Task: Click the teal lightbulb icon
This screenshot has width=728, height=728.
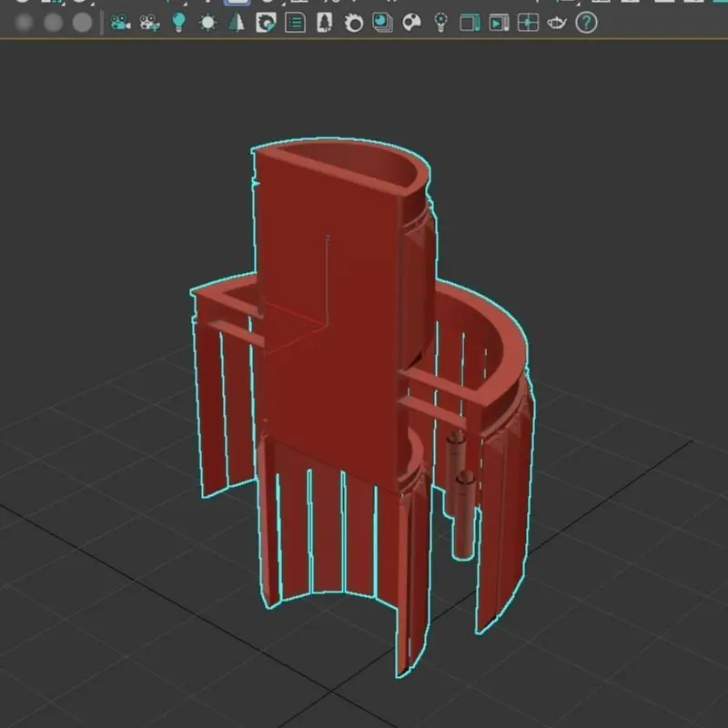Action: point(178,22)
